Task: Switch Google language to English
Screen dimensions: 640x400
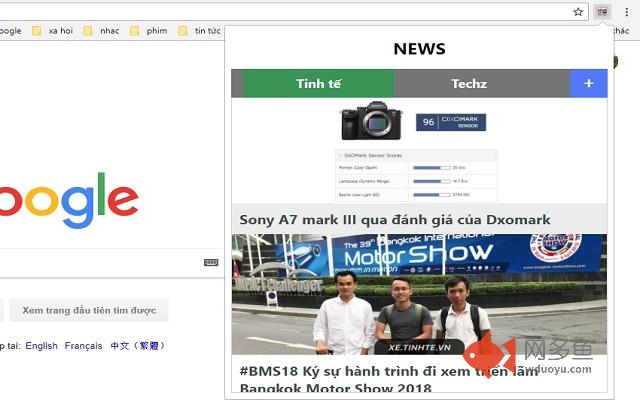Action: (41, 346)
